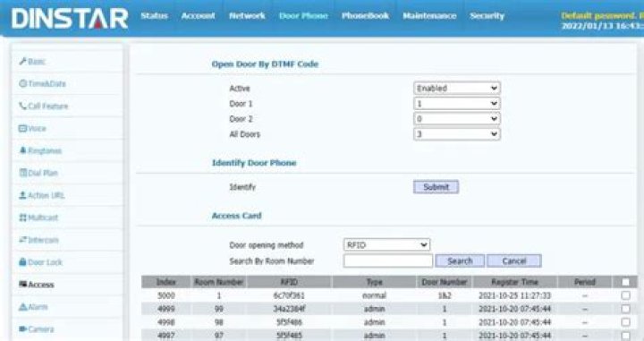Image resolution: width=644 pixels, height=341 pixels.
Task: Open the Maintenance menu
Action: pos(429,15)
